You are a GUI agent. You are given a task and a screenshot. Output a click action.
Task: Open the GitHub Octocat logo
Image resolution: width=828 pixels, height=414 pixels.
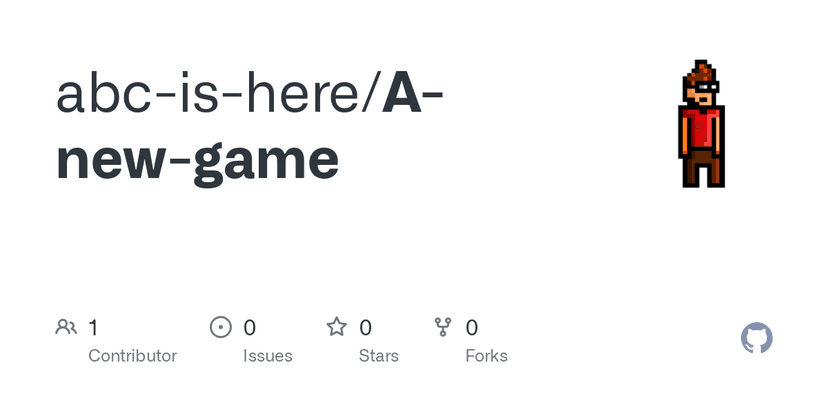click(x=757, y=338)
